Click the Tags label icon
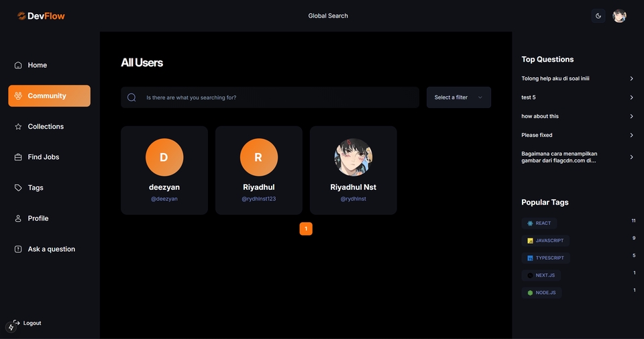Screen dimensions: 644x339 (x=18, y=188)
